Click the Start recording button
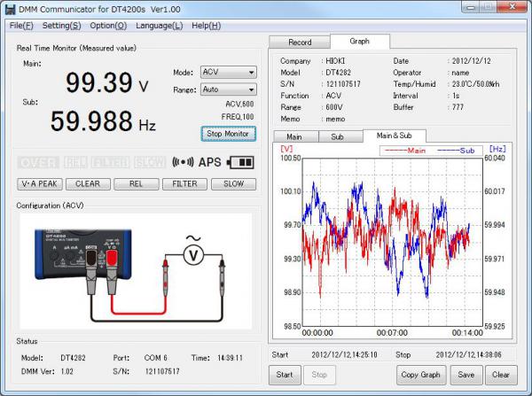The height and width of the screenshot is (396, 532). pyautogui.click(x=285, y=375)
